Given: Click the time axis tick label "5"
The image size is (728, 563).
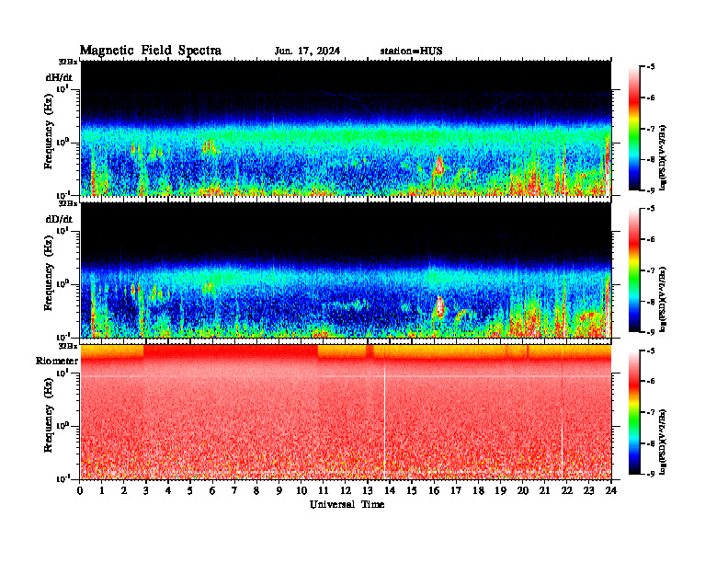Looking at the screenshot, I should pos(190,490).
